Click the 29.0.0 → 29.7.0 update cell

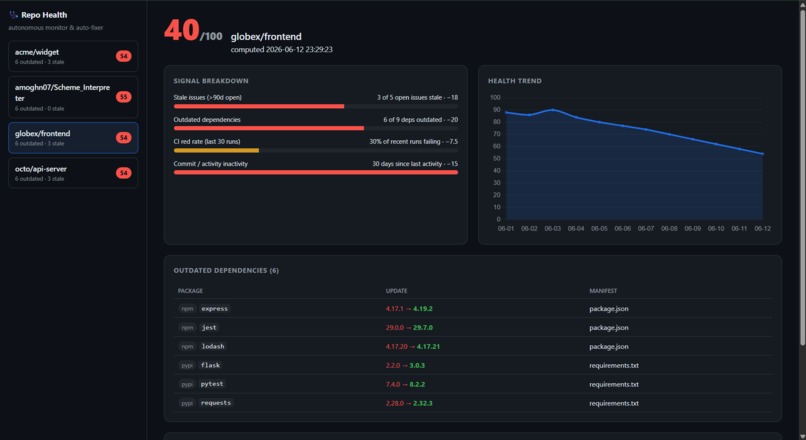click(409, 327)
